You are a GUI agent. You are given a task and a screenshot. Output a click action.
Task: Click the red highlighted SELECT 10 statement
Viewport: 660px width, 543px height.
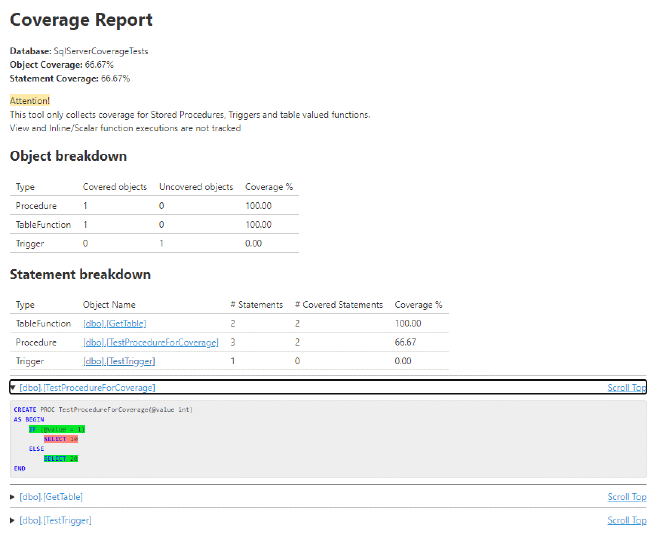(61, 439)
